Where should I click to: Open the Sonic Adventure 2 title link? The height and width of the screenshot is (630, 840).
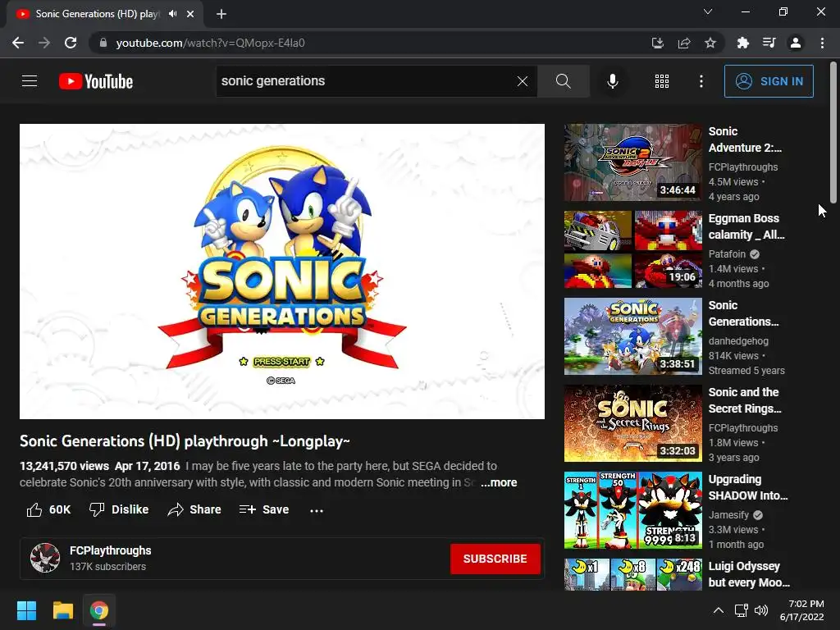click(745, 139)
